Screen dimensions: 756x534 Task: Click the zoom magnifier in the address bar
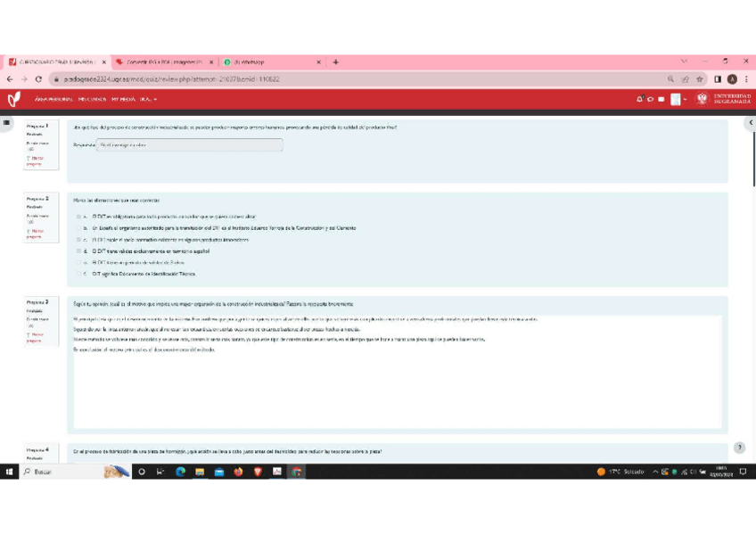(x=670, y=79)
